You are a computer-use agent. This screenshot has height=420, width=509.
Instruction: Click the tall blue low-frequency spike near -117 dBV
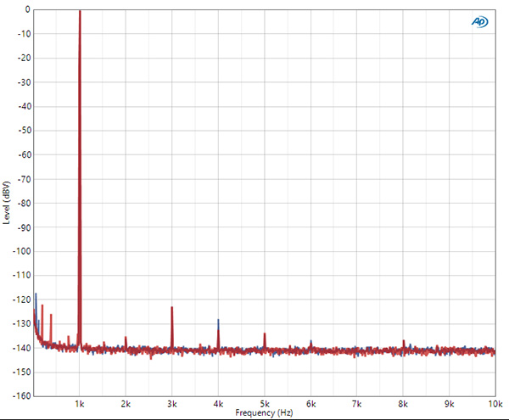(x=36, y=294)
